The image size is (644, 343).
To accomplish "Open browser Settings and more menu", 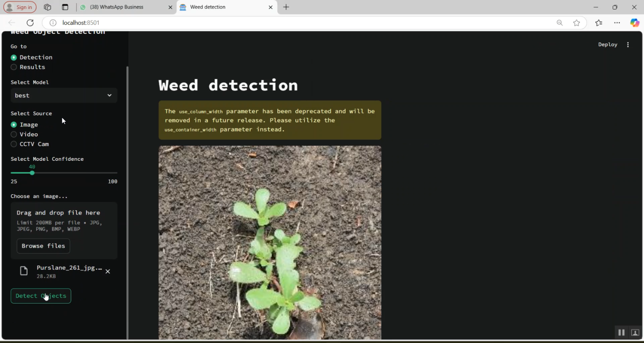I will [x=617, y=23].
